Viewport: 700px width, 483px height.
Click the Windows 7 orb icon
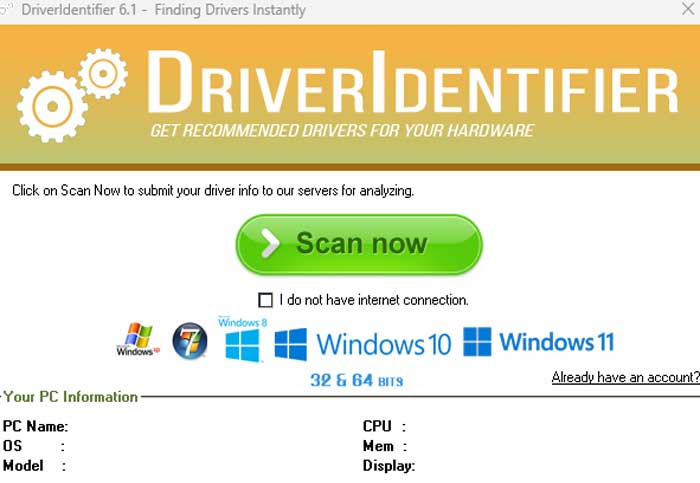pos(190,341)
